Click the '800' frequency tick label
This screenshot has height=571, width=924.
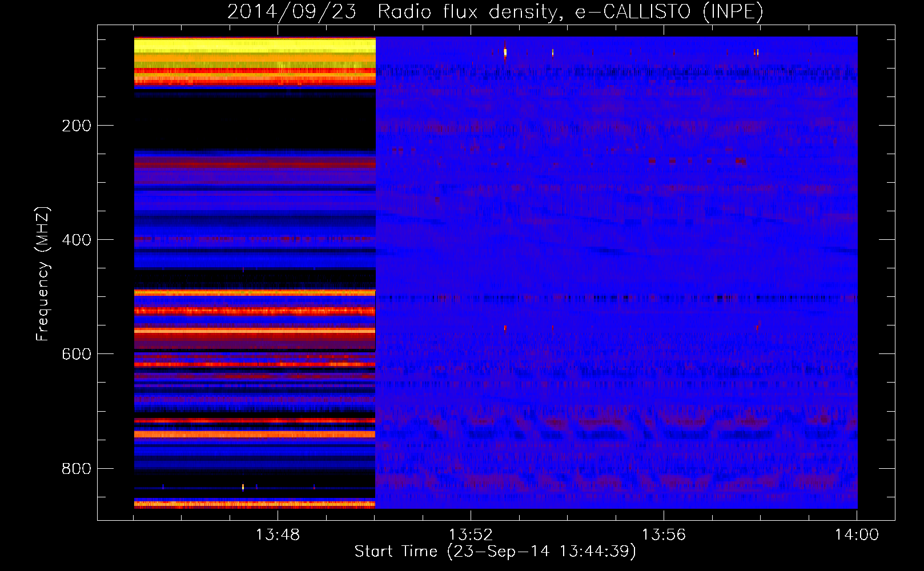pyautogui.click(x=77, y=469)
